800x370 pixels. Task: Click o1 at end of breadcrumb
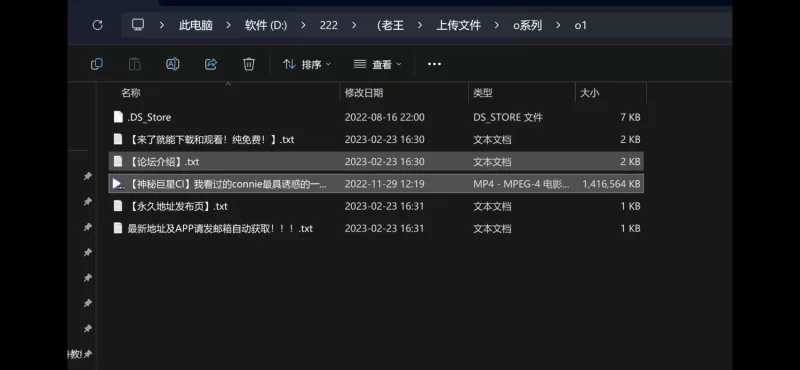coord(581,25)
